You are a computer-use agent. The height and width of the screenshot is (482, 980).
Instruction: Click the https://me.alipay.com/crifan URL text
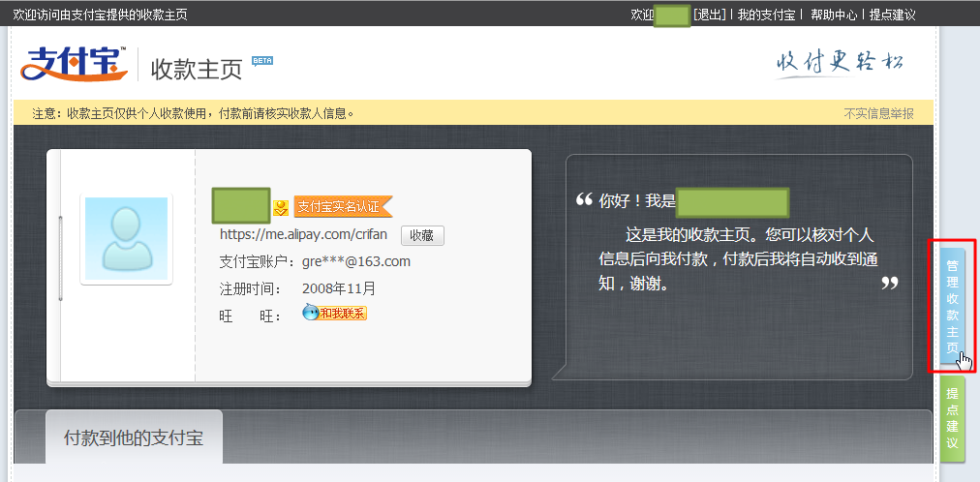303,235
